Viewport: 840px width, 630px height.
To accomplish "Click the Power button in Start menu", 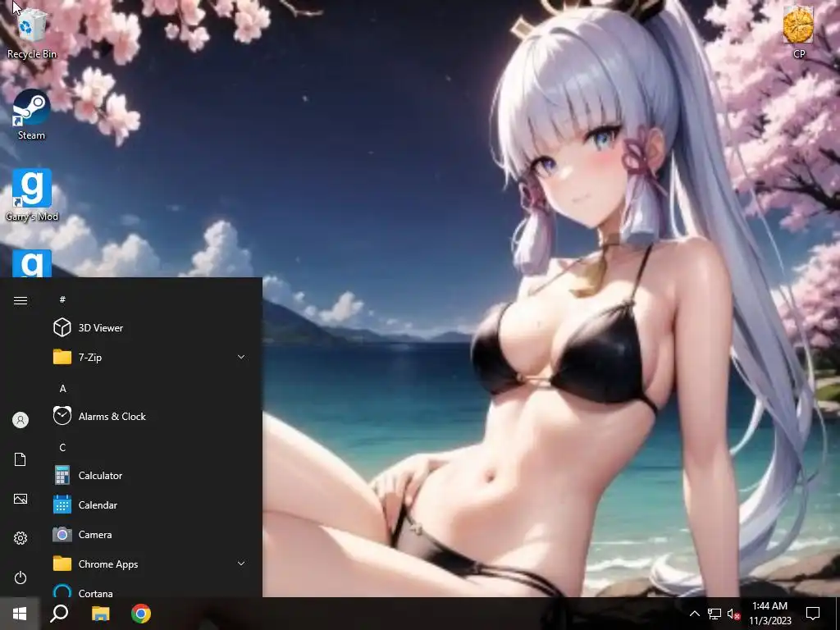I will click(21, 577).
